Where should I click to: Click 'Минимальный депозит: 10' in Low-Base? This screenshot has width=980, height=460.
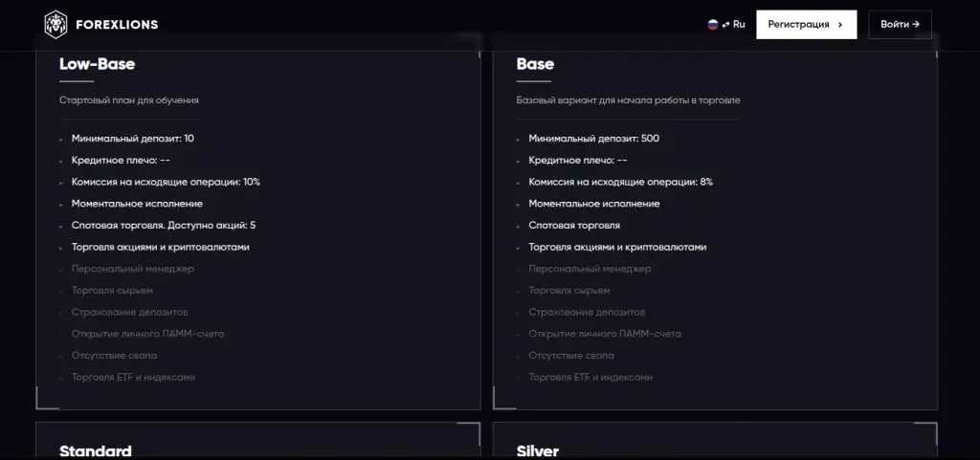pyautogui.click(x=132, y=139)
